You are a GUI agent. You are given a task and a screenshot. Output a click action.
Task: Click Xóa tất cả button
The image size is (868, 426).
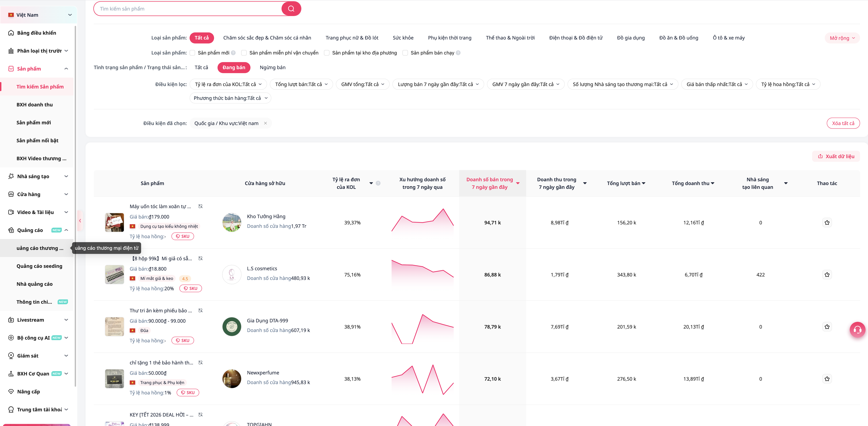point(843,123)
